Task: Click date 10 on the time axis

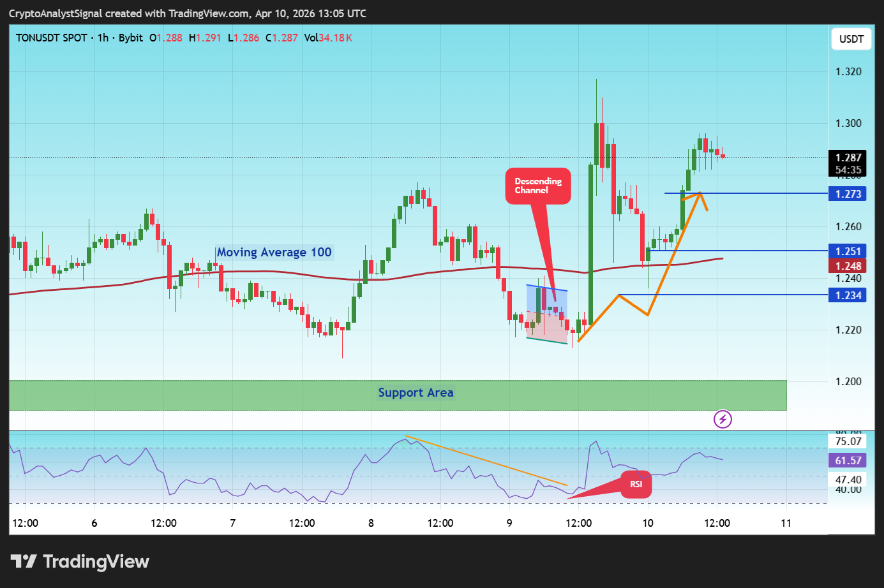Action: click(x=648, y=523)
